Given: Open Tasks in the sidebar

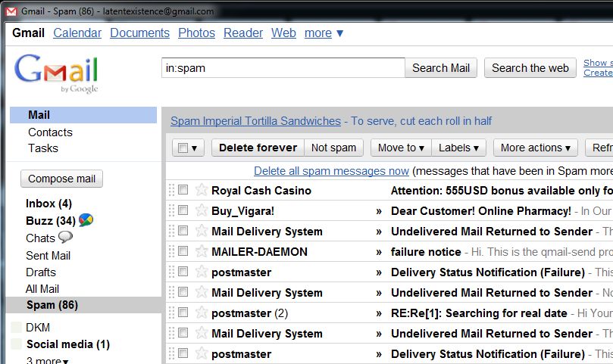Looking at the screenshot, I should [43, 148].
